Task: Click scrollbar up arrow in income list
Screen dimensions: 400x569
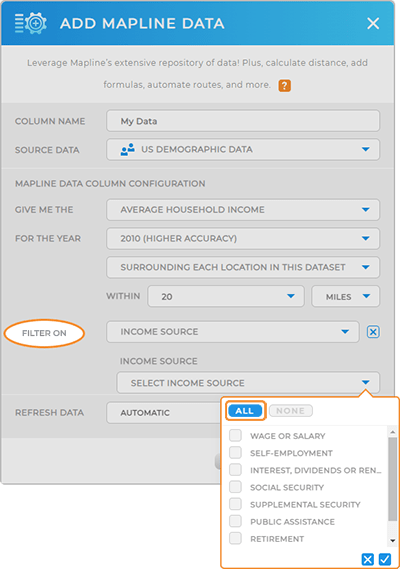Action: [392, 432]
